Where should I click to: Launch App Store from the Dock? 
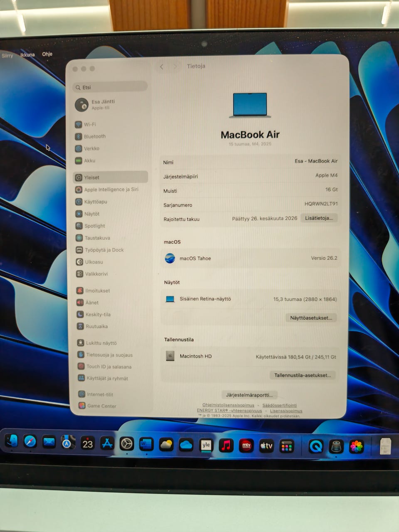(107, 444)
